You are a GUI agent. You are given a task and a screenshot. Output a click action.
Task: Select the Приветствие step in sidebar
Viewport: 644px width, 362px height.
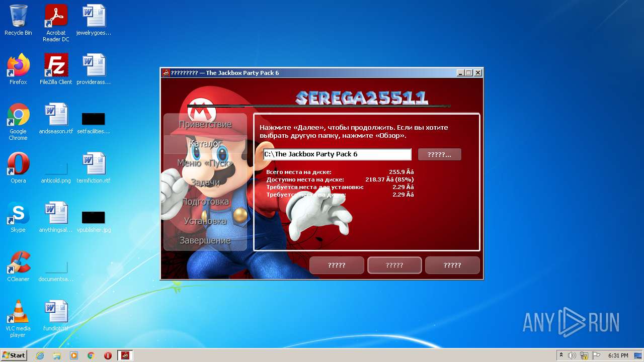click(205, 124)
